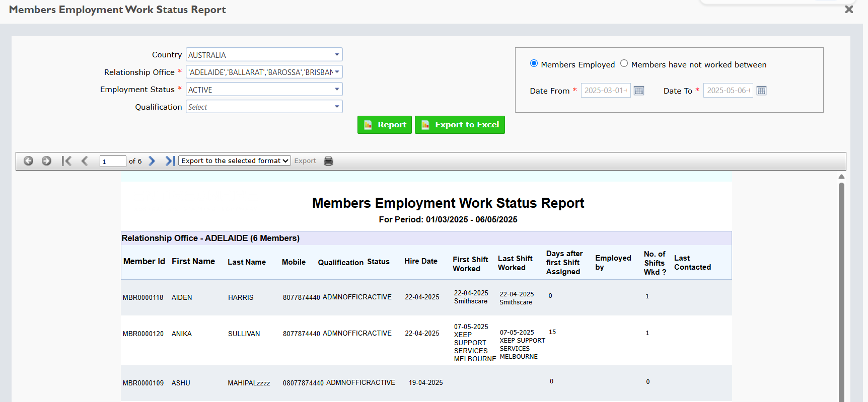Viewport: 868px width, 402px height.
Task: Click the report page number field
Action: click(113, 161)
